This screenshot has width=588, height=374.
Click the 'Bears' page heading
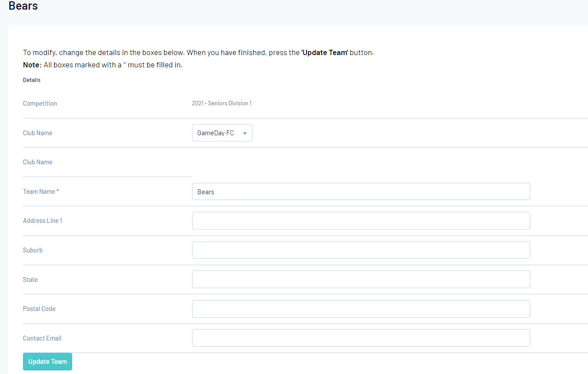pos(23,6)
